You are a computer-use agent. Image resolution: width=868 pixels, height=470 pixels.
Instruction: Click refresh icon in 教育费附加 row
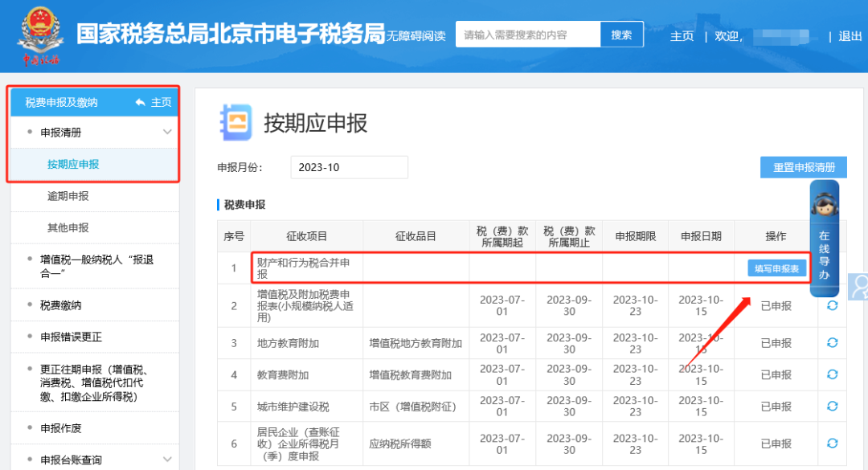[832, 374]
